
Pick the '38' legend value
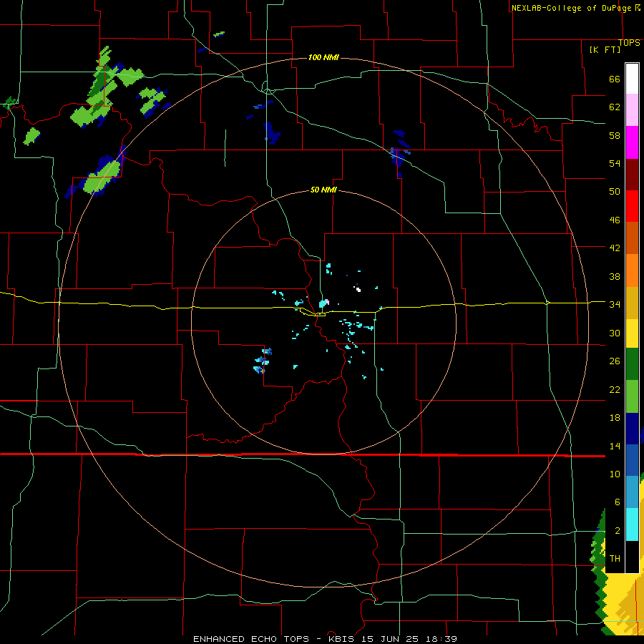coord(615,276)
